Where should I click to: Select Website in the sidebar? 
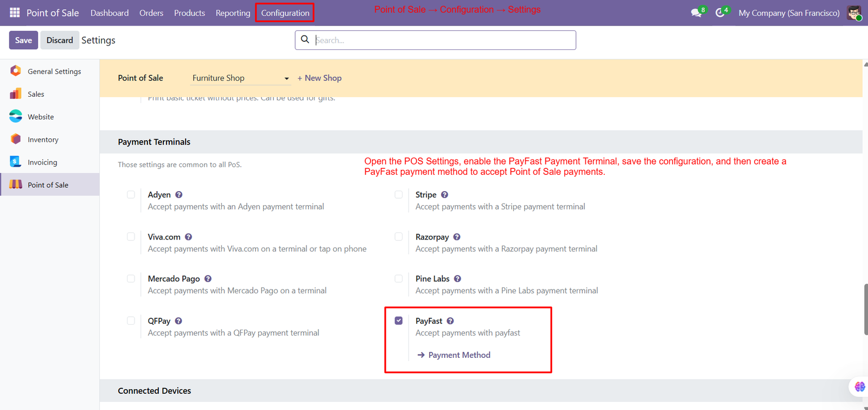(50, 117)
